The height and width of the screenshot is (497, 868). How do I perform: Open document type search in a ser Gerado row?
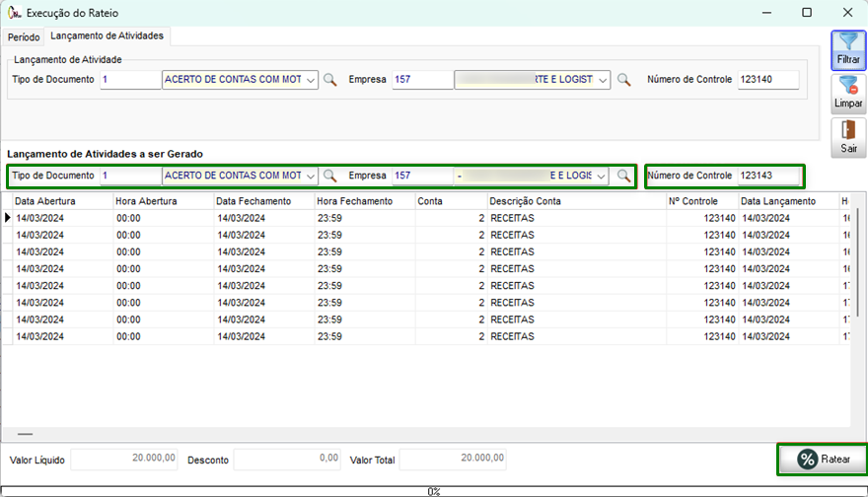[329, 176]
